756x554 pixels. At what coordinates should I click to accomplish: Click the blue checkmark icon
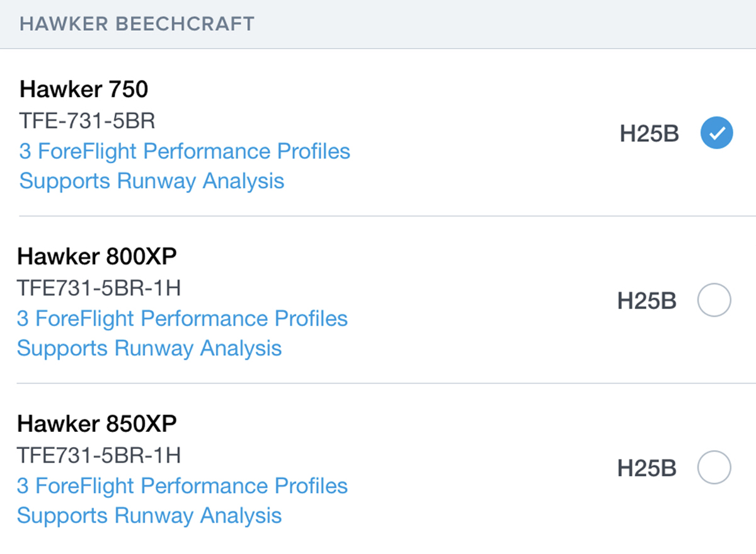[x=716, y=133]
